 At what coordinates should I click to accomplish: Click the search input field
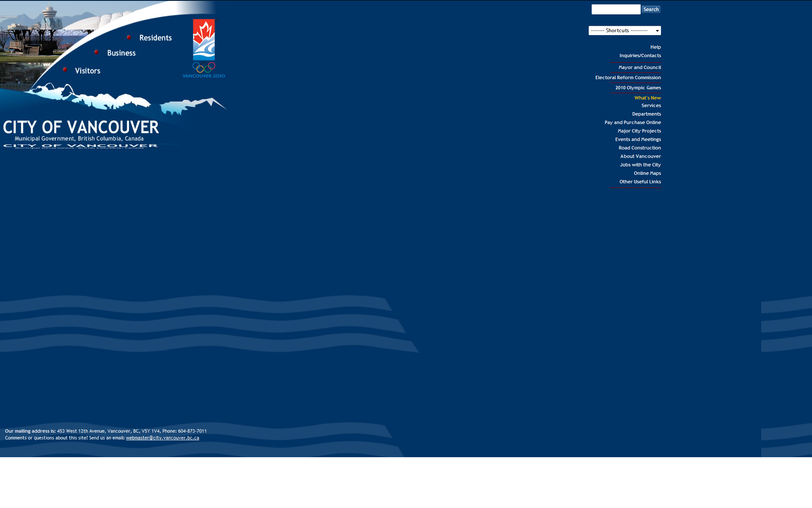coord(616,9)
